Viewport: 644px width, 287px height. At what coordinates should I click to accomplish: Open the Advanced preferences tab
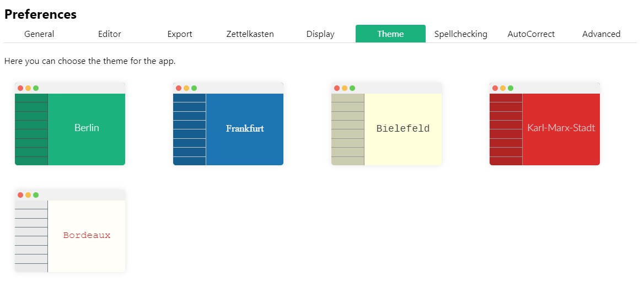tap(601, 34)
